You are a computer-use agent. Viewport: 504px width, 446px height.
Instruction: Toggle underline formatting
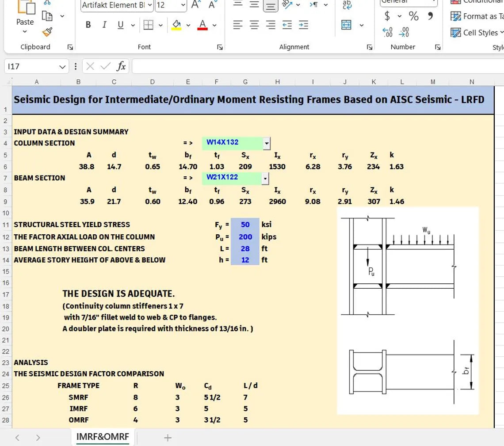(x=121, y=25)
